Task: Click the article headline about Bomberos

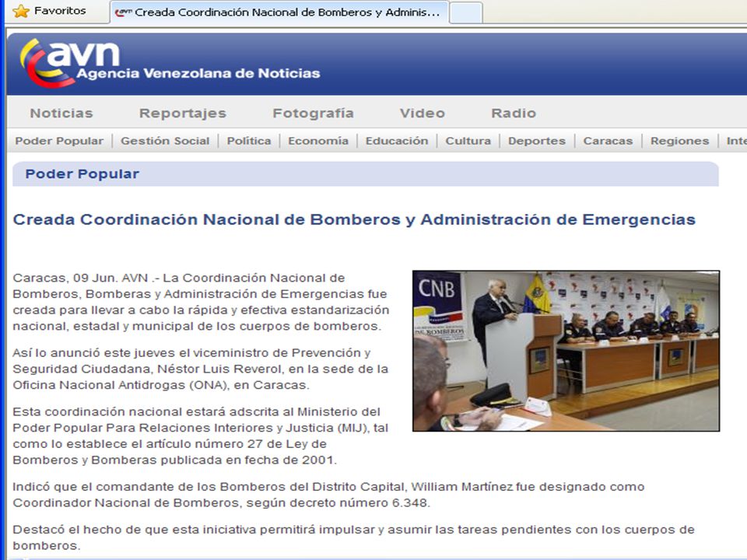Action: 354,219
